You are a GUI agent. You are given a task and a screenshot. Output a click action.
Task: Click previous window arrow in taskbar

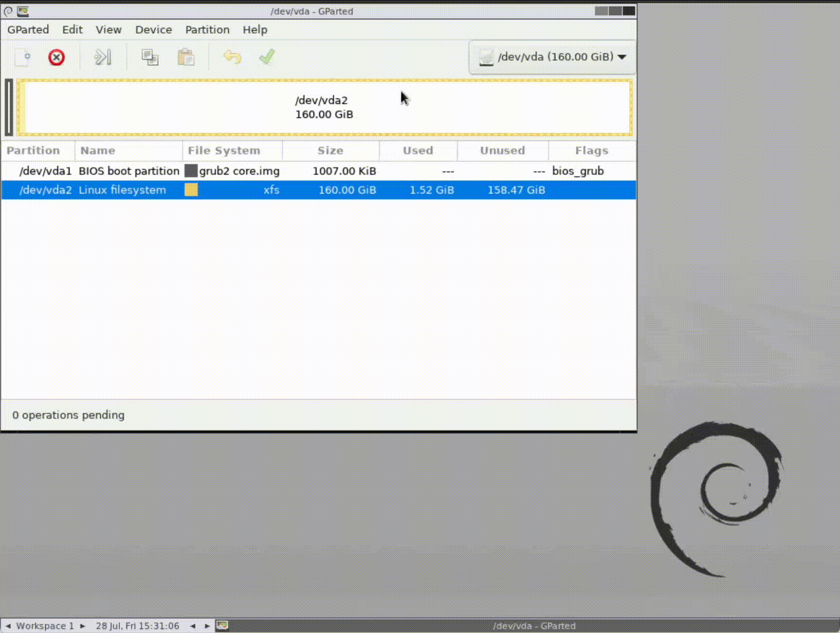tap(193, 626)
